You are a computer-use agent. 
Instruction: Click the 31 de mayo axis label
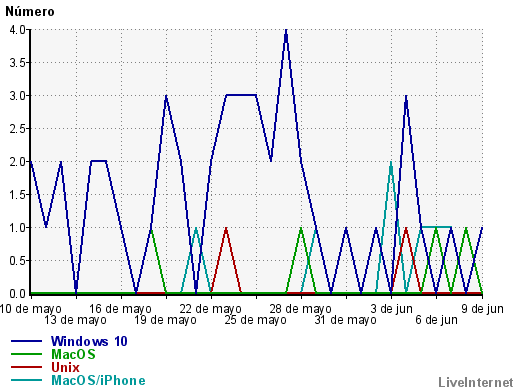(345, 320)
